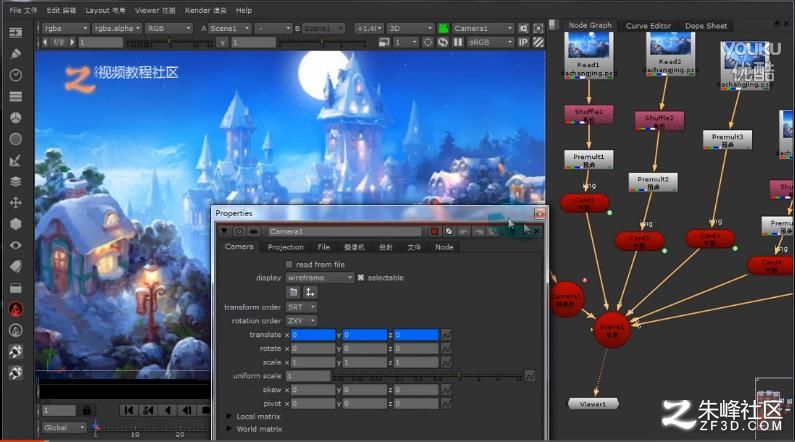Image resolution: width=795 pixels, height=442 pixels.
Task: Click the step back one frame button
Action: coord(186,410)
